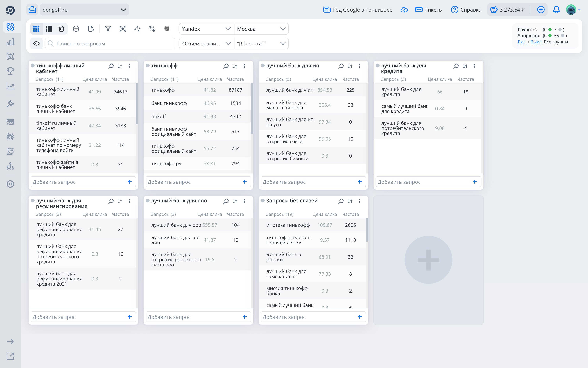Select лучший банк для малого бизнеса query
The width and height of the screenshot is (588, 368).
point(312,105)
